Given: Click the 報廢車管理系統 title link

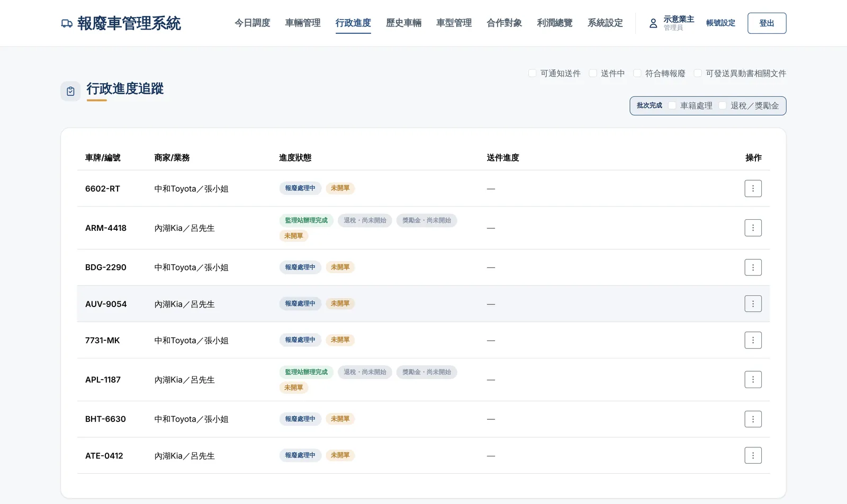Looking at the screenshot, I should (129, 23).
